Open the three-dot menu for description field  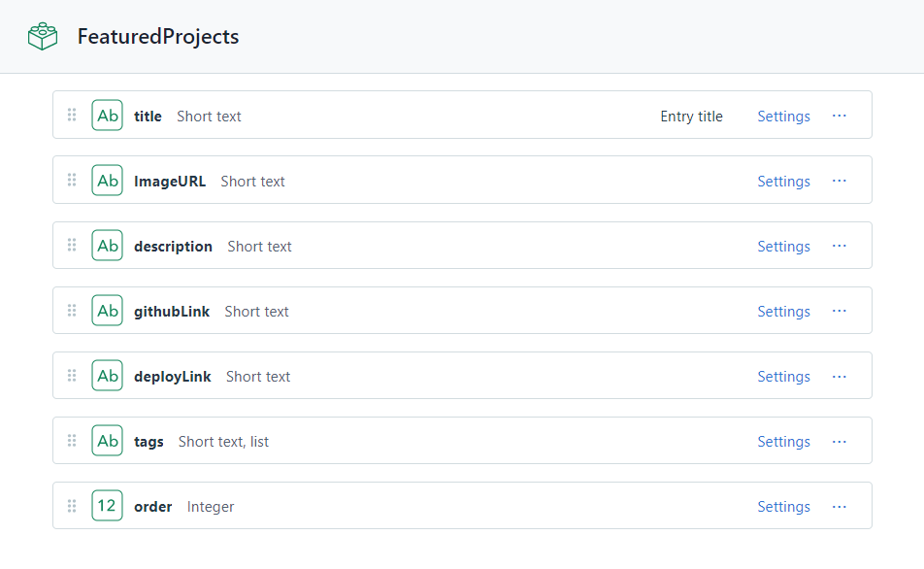[x=840, y=246]
